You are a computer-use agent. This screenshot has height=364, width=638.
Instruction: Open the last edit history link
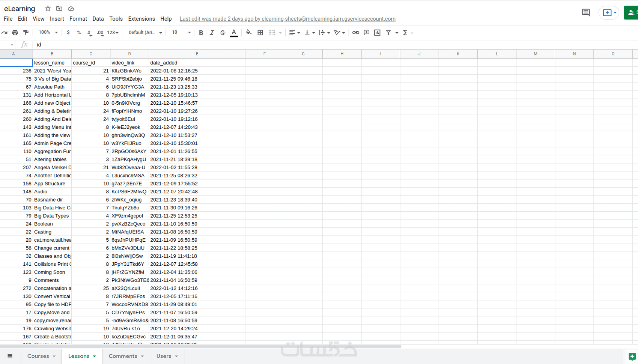click(x=287, y=19)
